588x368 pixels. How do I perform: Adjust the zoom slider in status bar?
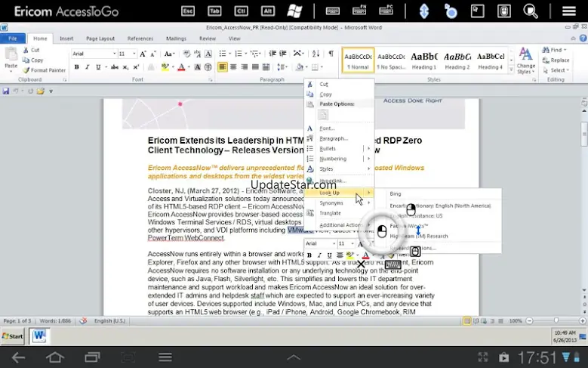556,320
